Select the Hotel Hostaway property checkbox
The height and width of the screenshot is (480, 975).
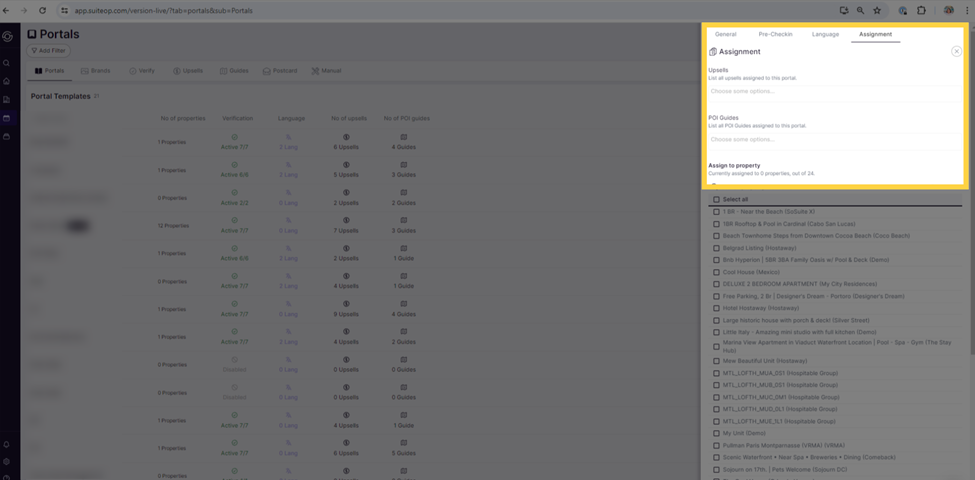716,308
